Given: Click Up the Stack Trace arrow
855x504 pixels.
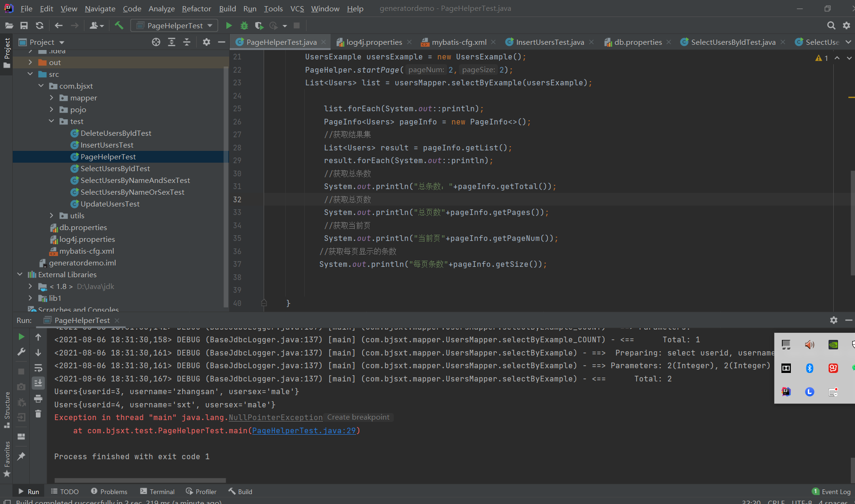Looking at the screenshot, I should tap(38, 337).
